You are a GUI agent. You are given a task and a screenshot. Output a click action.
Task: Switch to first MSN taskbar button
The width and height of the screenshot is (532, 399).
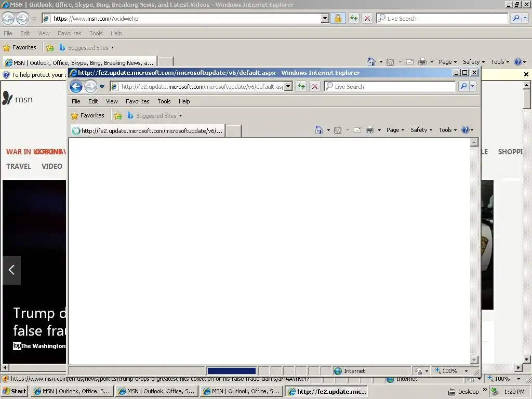tap(72, 391)
